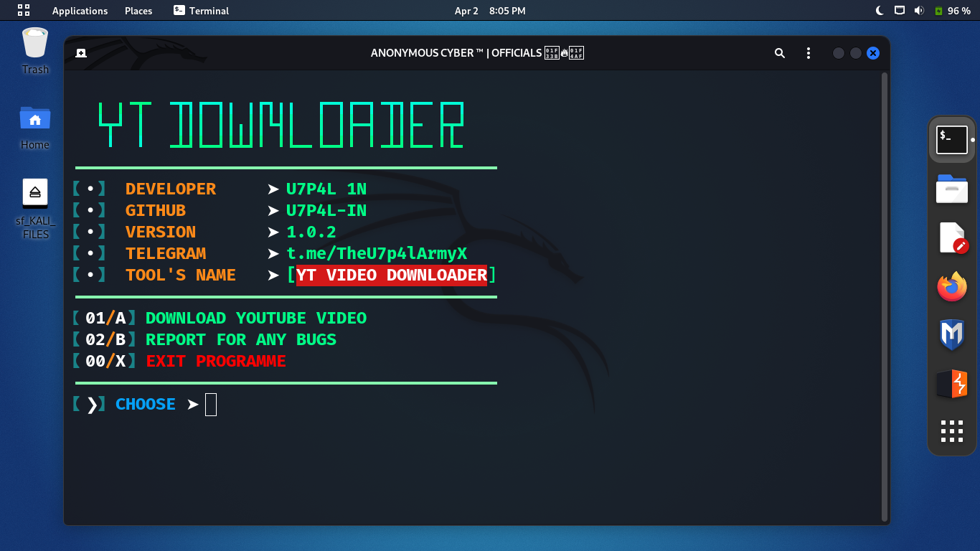980x551 pixels.
Task: Maximize the terminal window
Action: [856, 53]
